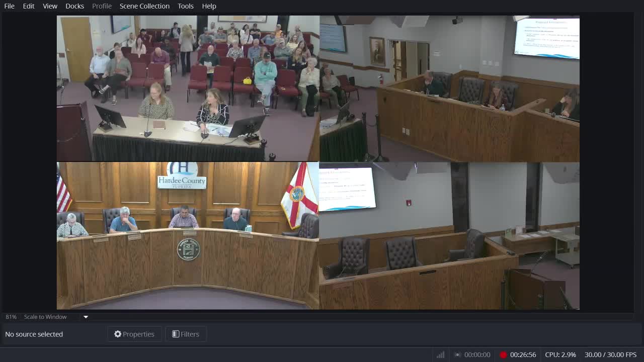The width and height of the screenshot is (644, 362).
Task: Click the "No source selected" label
Action: click(x=34, y=334)
